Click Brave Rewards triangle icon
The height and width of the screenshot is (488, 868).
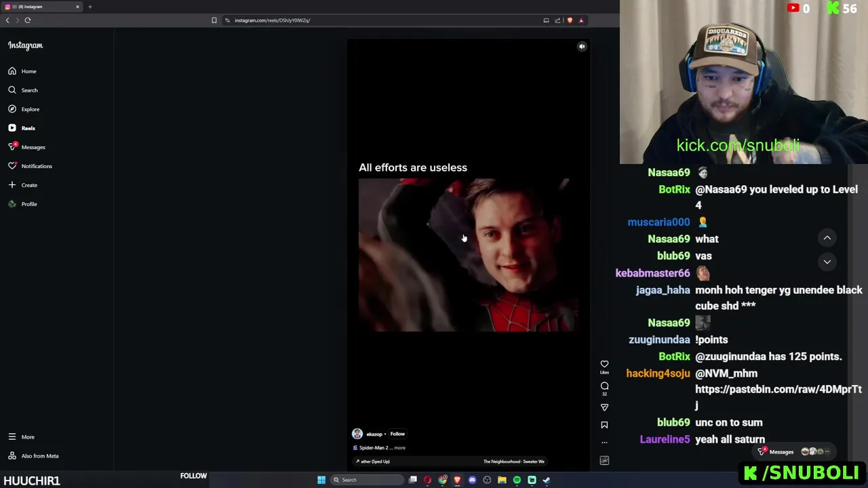[581, 20]
